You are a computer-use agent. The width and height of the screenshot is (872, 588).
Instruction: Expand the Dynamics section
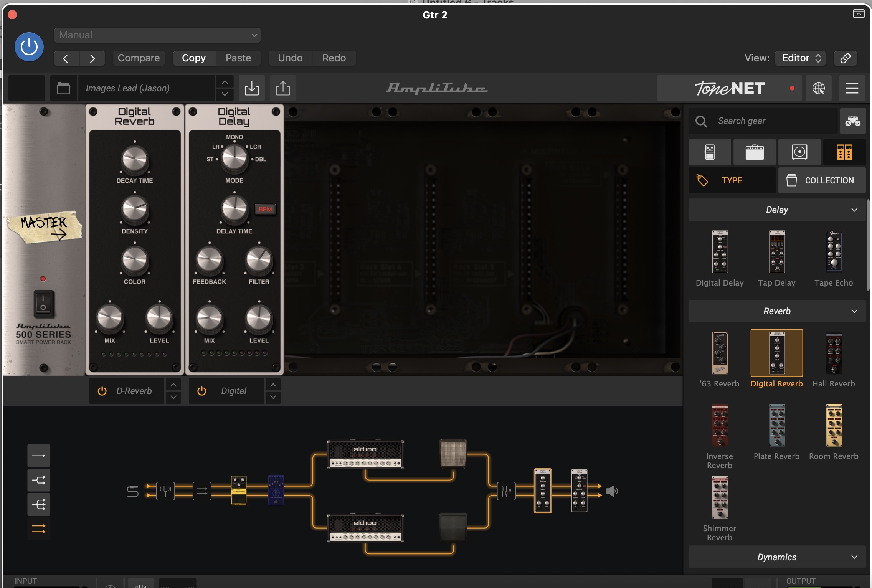click(777, 557)
